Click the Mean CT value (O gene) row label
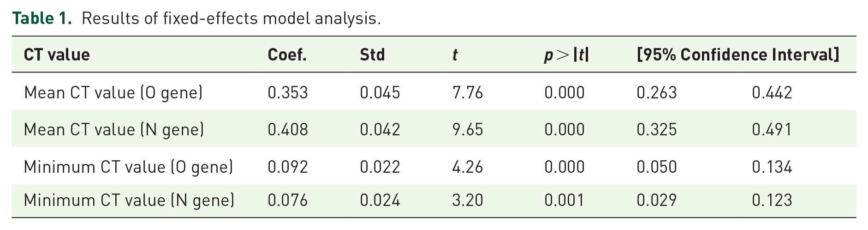The image size is (868, 230). (113, 93)
